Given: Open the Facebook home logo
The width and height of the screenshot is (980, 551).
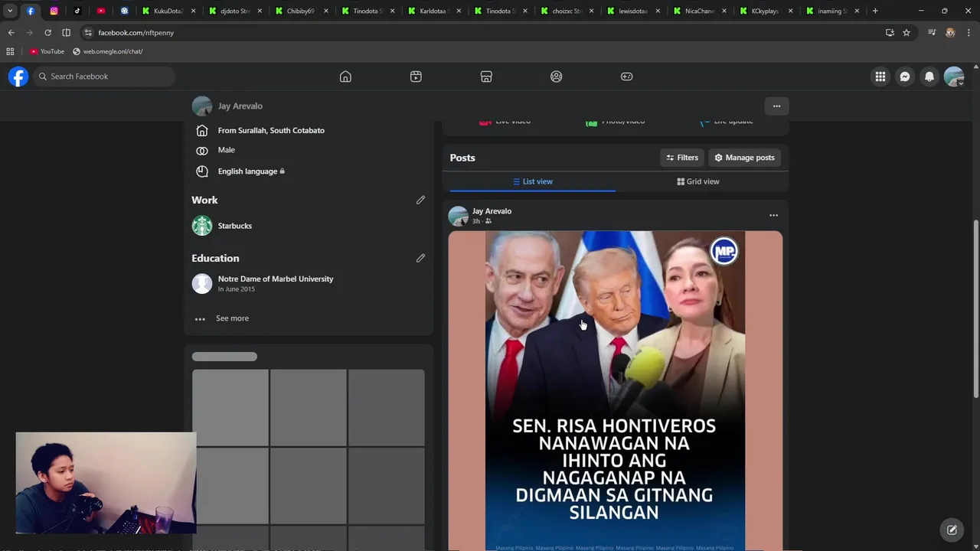Looking at the screenshot, I should coord(18,77).
